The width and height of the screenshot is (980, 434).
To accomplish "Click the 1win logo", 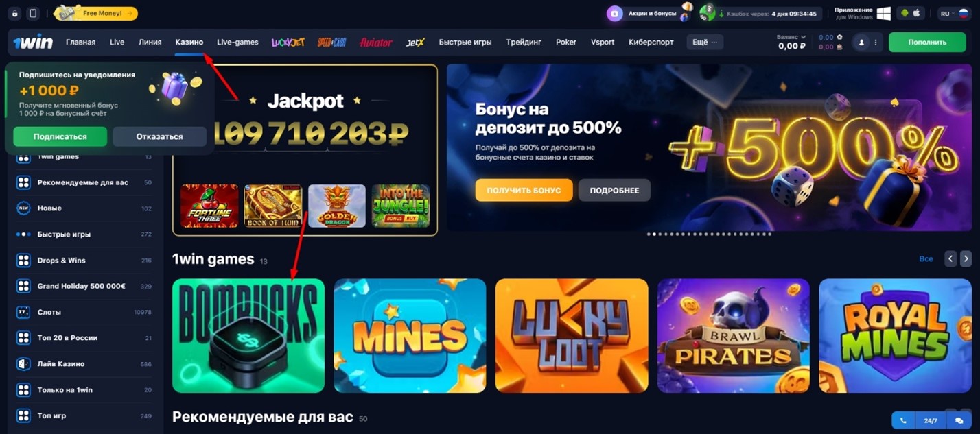I will point(32,42).
